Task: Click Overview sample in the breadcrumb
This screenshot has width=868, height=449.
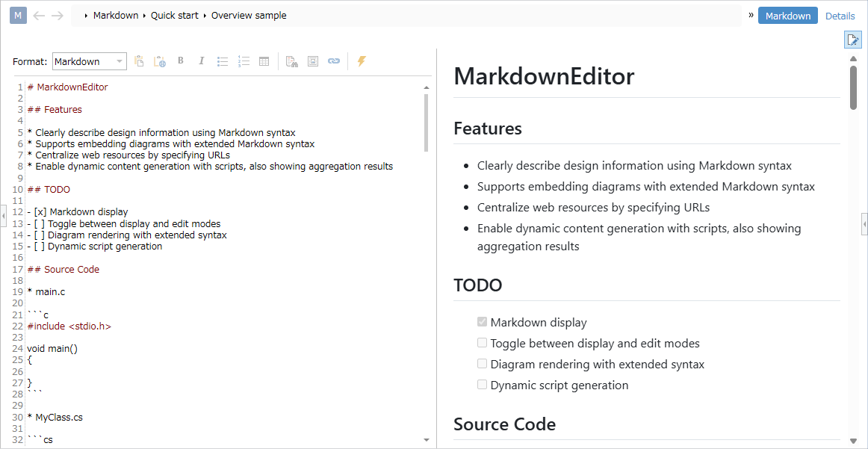Action: point(249,16)
